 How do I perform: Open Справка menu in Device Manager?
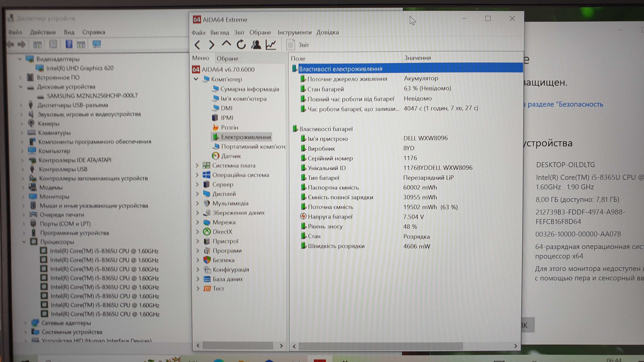click(93, 32)
